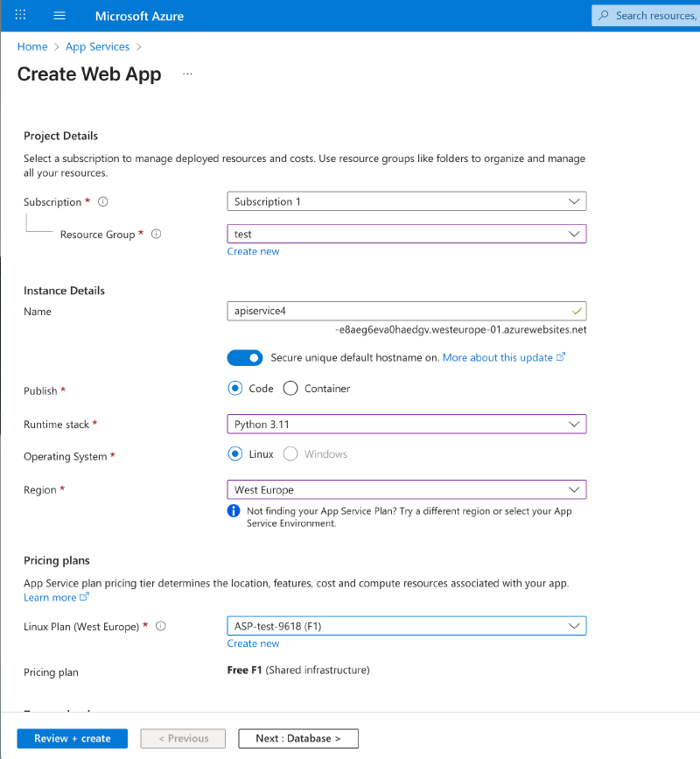
Task: Open the Linux Plan dropdown
Action: click(x=407, y=626)
